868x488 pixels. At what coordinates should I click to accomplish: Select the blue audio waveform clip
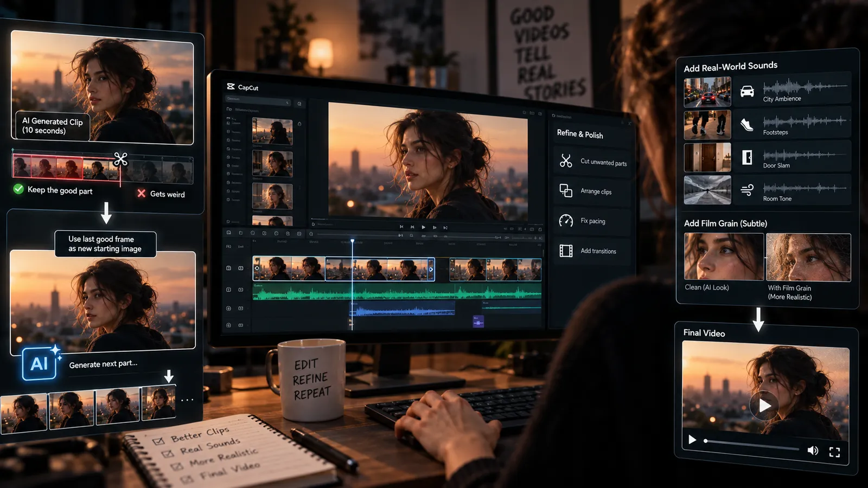point(402,310)
